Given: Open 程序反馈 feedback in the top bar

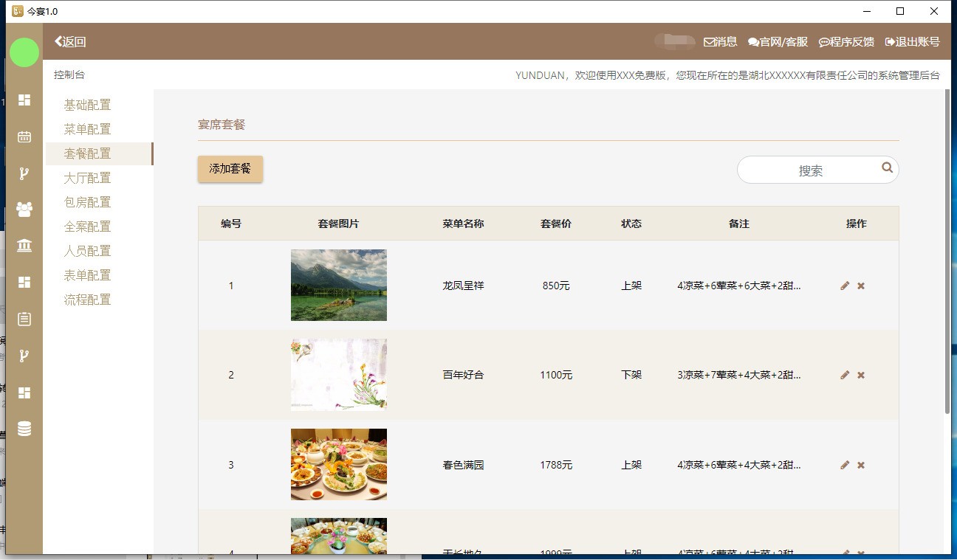Looking at the screenshot, I should pos(846,42).
